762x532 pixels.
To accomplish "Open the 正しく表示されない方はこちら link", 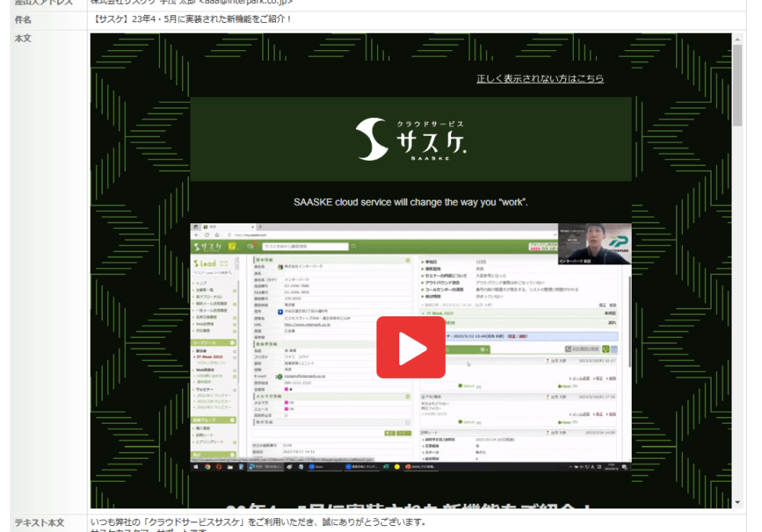I will pyautogui.click(x=540, y=79).
